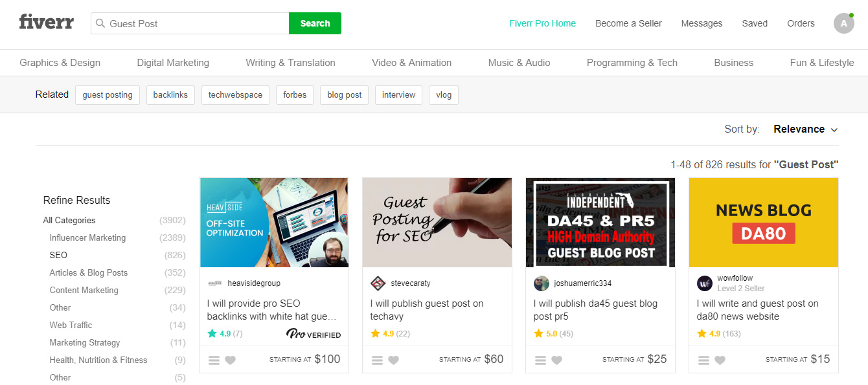
Task: Open Business category menu
Action: point(733,63)
